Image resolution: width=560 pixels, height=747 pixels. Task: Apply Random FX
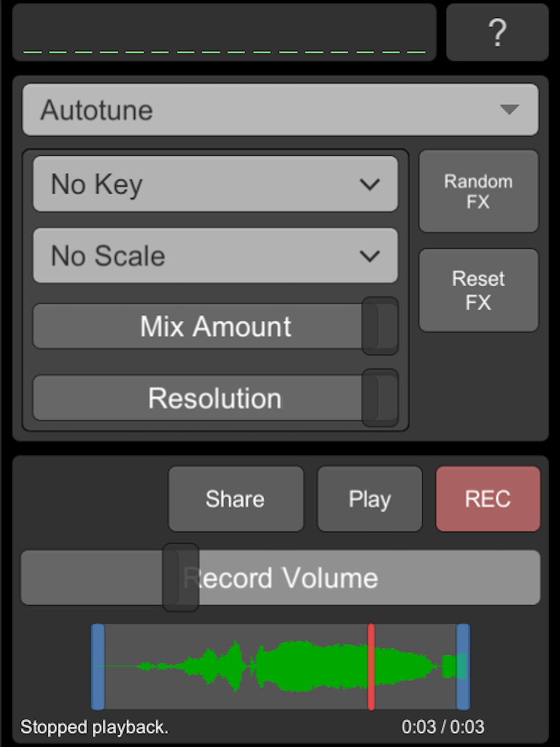tap(479, 191)
